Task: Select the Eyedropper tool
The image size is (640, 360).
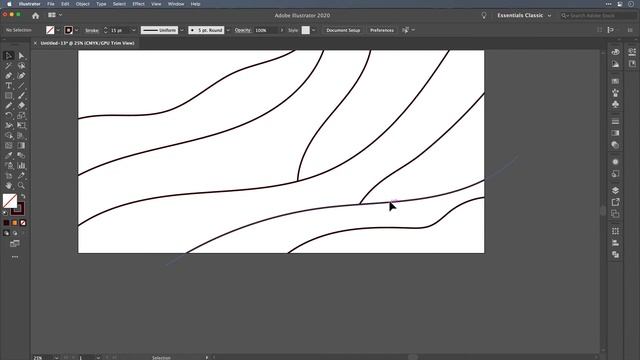Action: [9, 156]
